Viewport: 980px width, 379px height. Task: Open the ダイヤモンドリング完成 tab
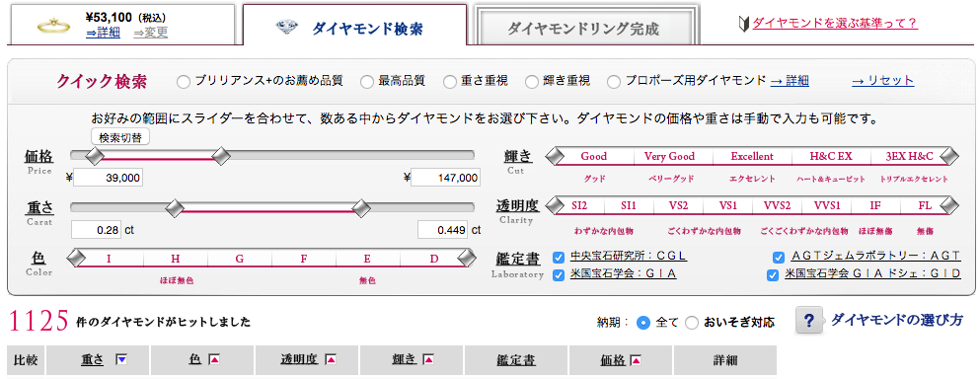click(583, 27)
